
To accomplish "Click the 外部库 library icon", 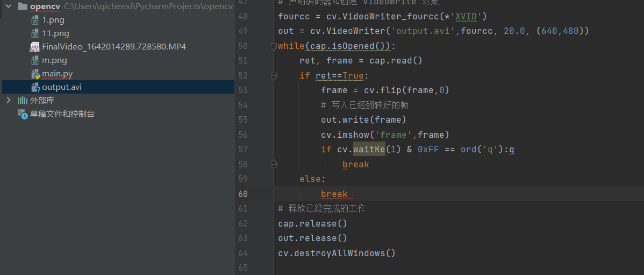I will tap(22, 100).
